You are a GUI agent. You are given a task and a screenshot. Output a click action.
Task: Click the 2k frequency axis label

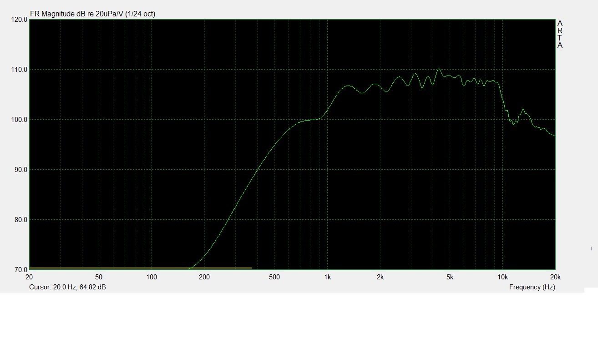[x=380, y=277]
